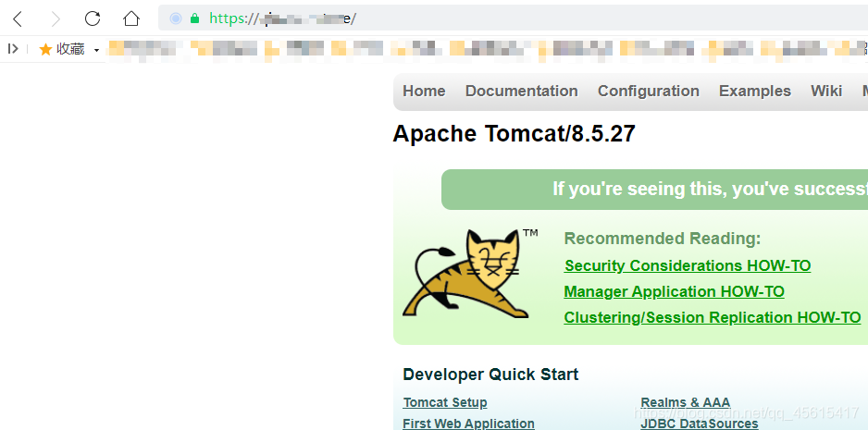Open the Examples nav item
Viewport: 868px width, 430px height.
click(x=755, y=91)
